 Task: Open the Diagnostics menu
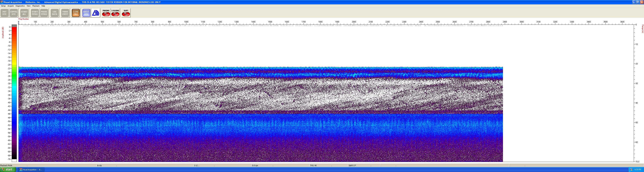click(20, 6)
